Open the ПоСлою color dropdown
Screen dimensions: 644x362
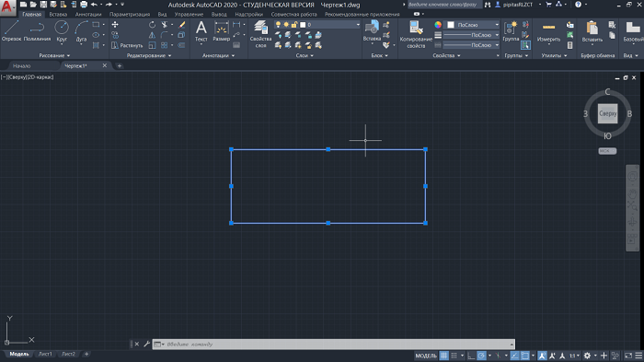[x=473, y=25]
